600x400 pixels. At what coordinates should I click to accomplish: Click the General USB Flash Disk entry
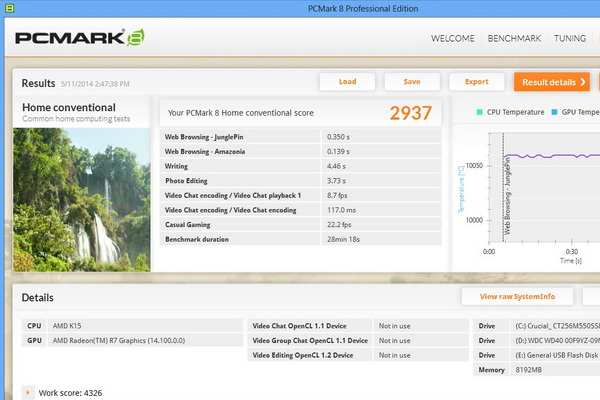tap(556, 355)
